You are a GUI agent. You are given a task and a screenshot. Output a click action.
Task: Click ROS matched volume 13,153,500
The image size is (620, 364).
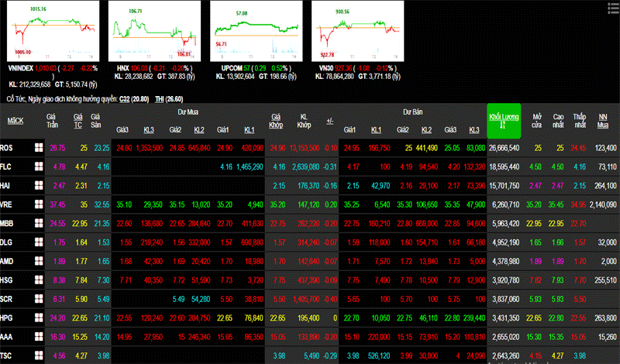[x=305, y=148]
